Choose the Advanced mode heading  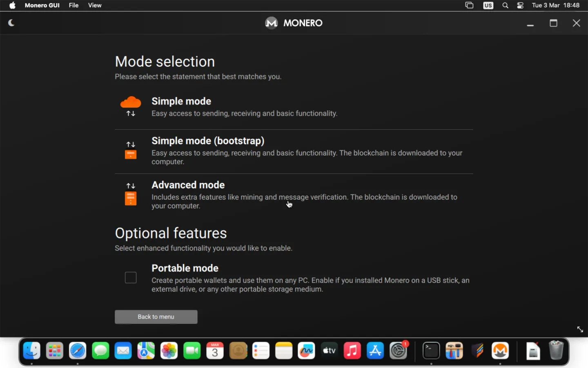click(188, 185)
